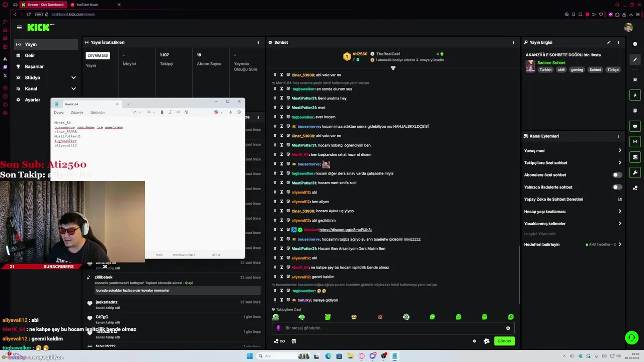Open the Dosya menu in Notepad
Viewport: 644px width, 362px height.
click(59, 113)
